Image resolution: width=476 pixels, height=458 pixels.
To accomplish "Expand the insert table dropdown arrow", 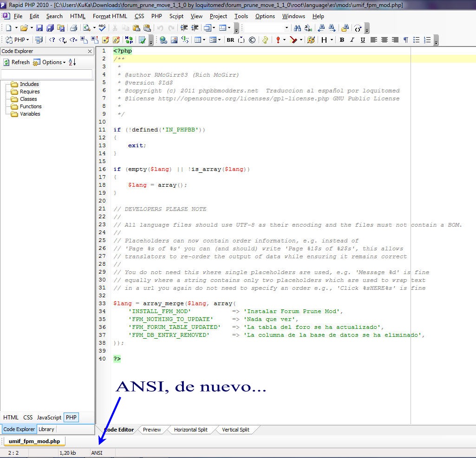I will [204, 40].
